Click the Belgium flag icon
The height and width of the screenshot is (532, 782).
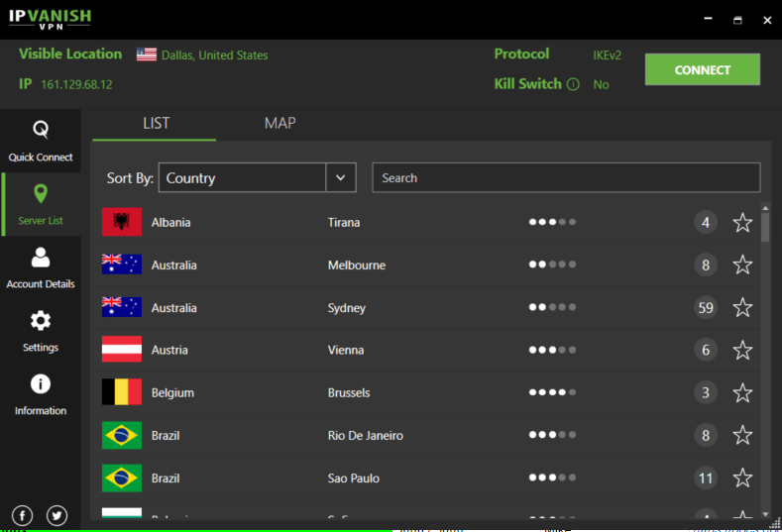point(122,392)
